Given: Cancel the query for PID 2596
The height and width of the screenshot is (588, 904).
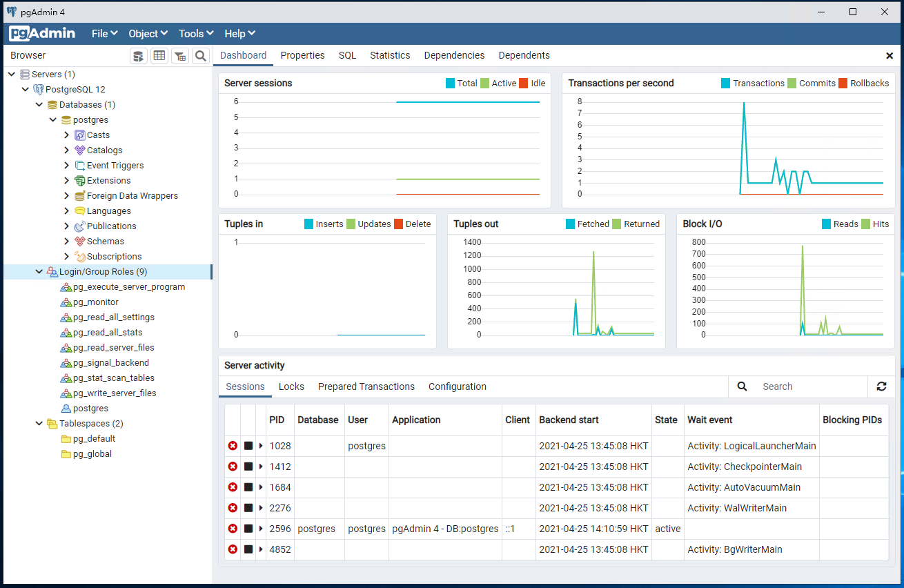Looking at the screenshot, I should [x=248, y=529].
